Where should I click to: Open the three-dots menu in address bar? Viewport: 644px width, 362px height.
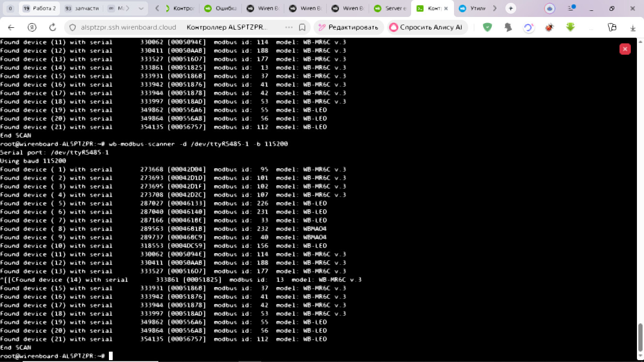coord(289,27)
